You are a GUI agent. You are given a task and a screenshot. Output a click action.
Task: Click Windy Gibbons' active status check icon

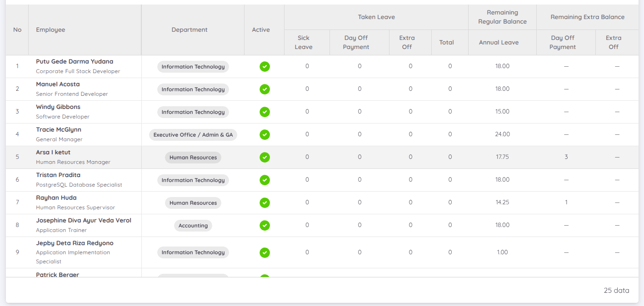point(265,112)
